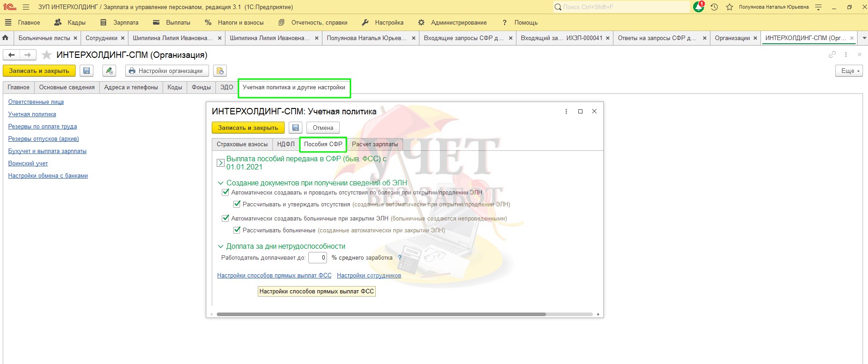This screenshot has height=364, width=868.
Task: Switch to the Основные сведения tab
Action: pos(67,87)
